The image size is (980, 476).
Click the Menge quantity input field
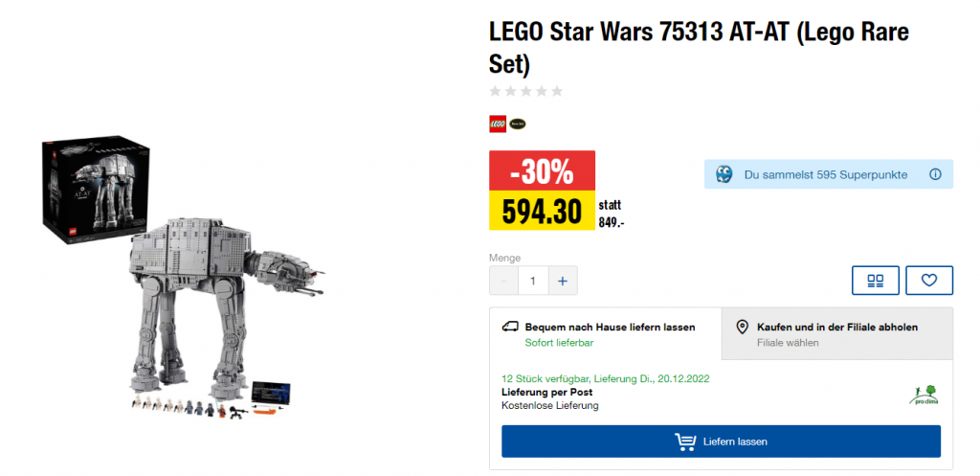point(533,281)
